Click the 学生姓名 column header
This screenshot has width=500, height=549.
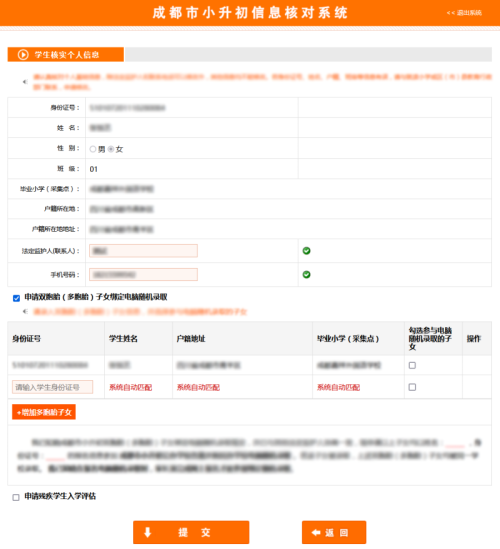pyautogui.click(x=123, y=339)
